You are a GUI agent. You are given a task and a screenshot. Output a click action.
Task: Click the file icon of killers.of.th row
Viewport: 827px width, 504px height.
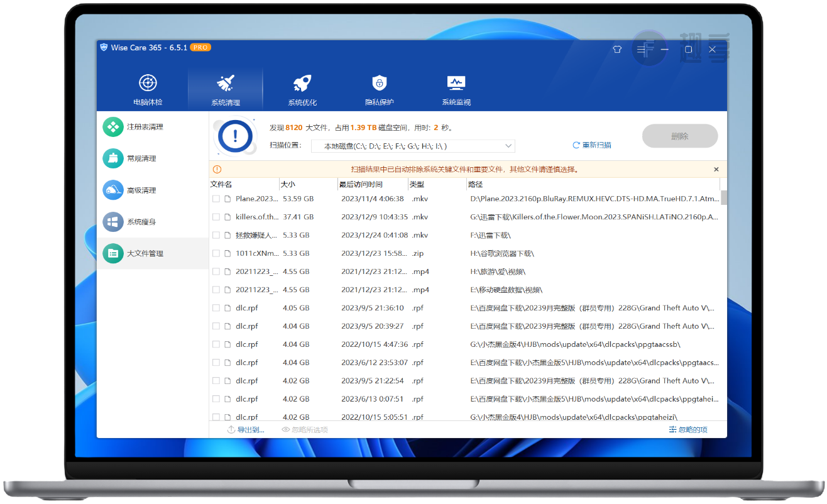click(x=227, y=217)
